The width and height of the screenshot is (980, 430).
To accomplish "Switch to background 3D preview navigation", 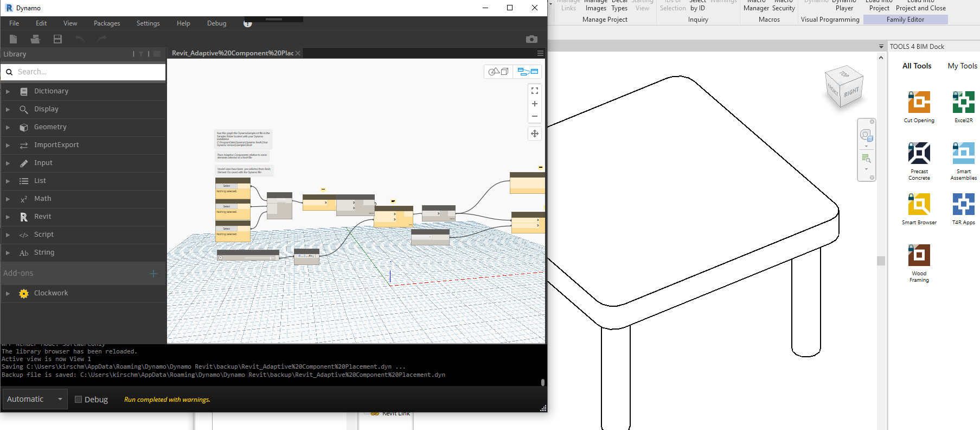I will [x=498, y=72].
